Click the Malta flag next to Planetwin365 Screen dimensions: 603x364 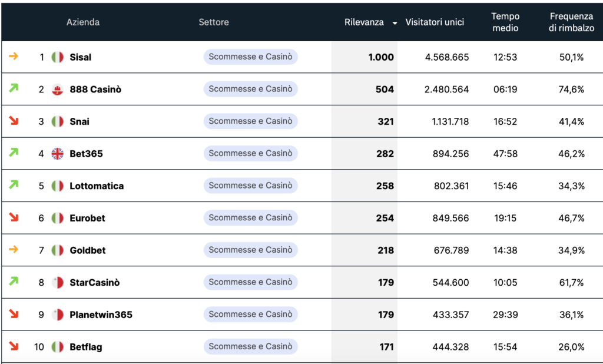57,315
